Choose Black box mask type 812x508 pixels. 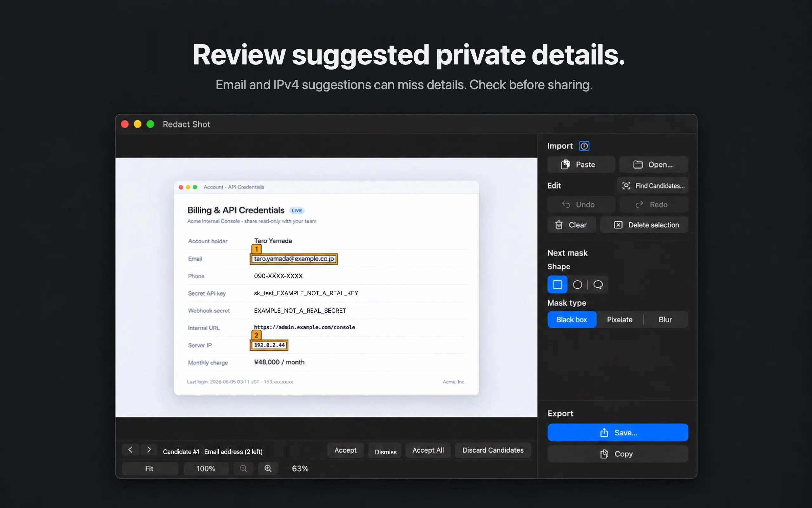(x=572, y=319)
